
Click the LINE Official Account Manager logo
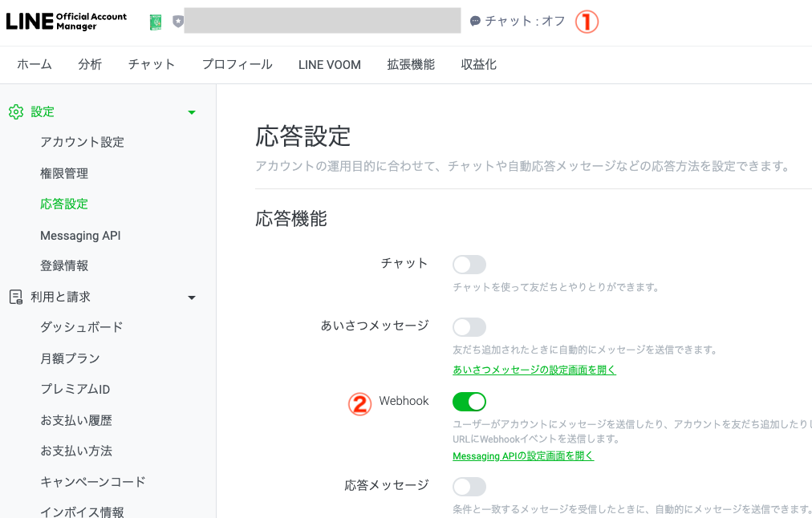67,21
